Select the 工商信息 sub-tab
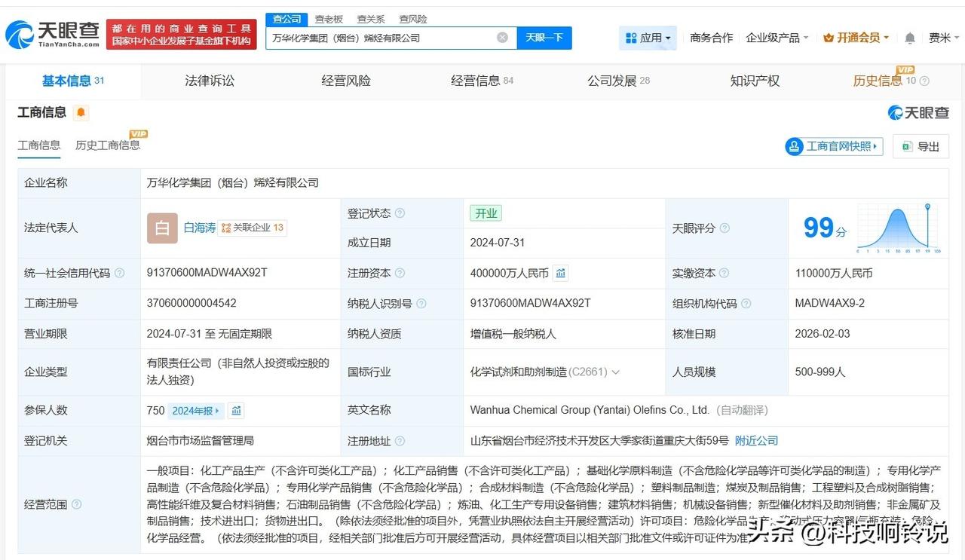The image size is (965, 560). (x=39, y=145)
